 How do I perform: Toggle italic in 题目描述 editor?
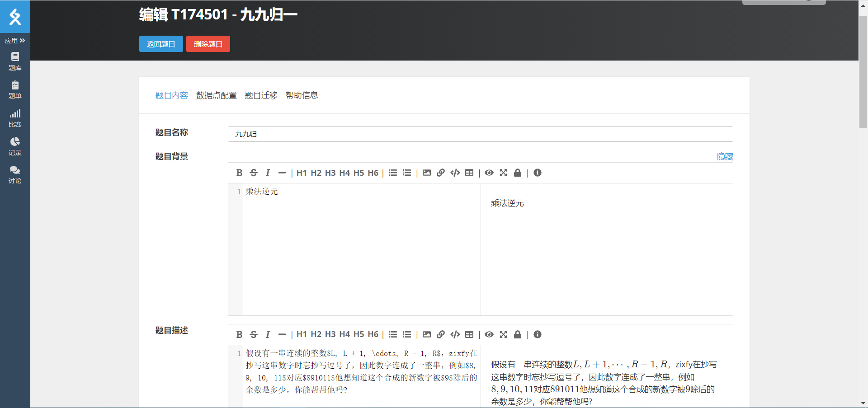pyautogui.click(x=268, y=334)
